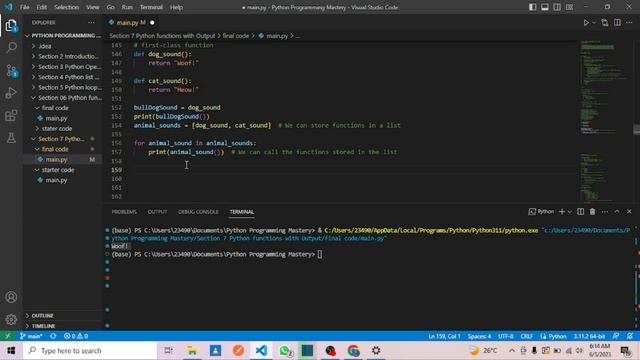Open Customize Layout button
Screen dimensions: 640x360
(569, 7)
